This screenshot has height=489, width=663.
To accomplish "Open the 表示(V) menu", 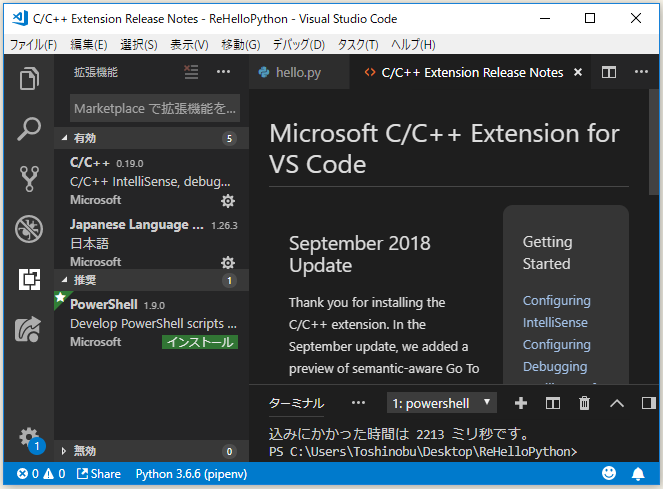I will 189,44.
